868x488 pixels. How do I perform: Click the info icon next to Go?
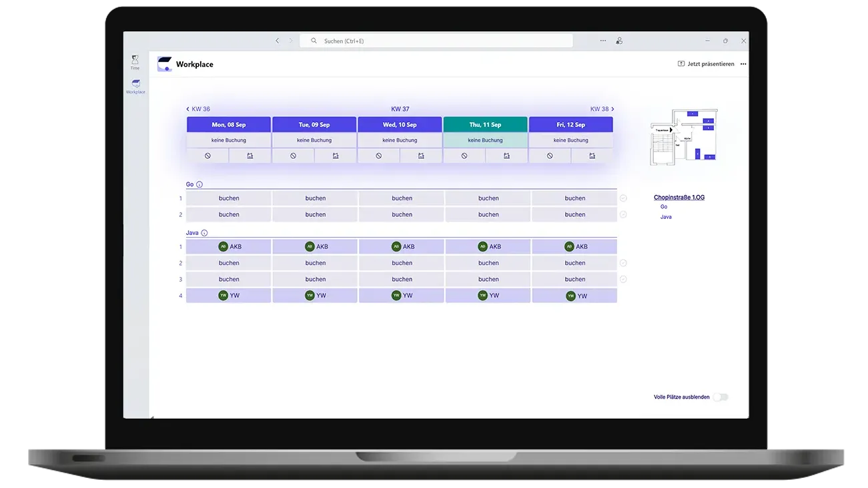coord(199,185)
